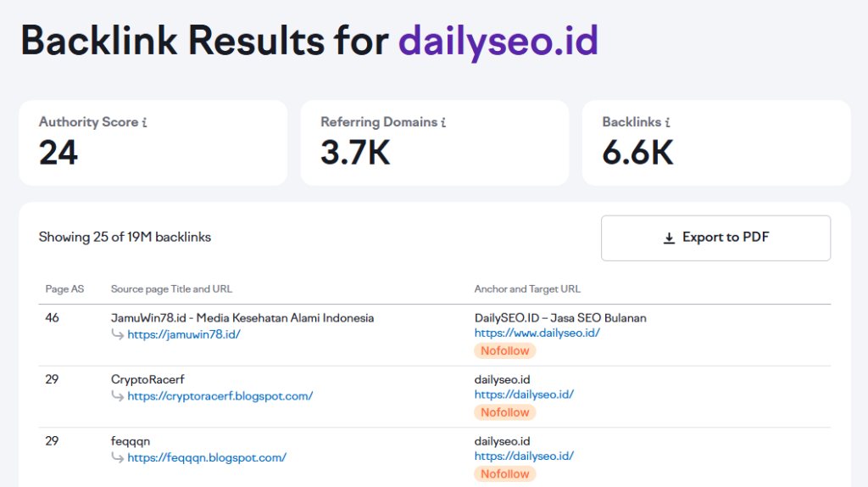Click the Showing 25 of 19M backlinks text

click(125, 237)
